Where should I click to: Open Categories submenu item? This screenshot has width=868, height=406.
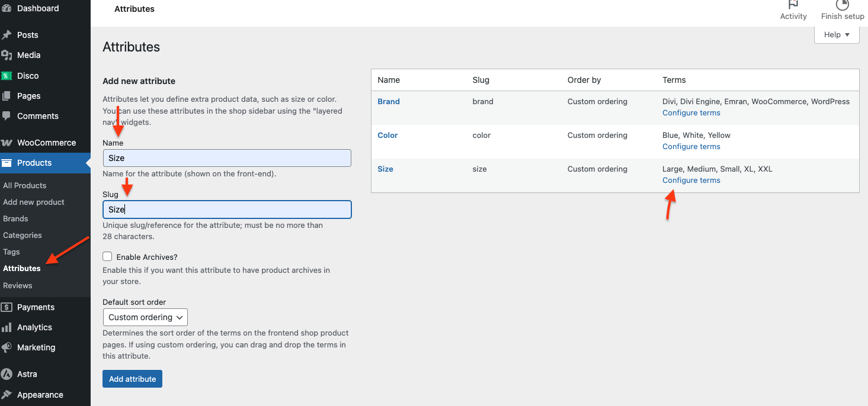pos(23,235)
